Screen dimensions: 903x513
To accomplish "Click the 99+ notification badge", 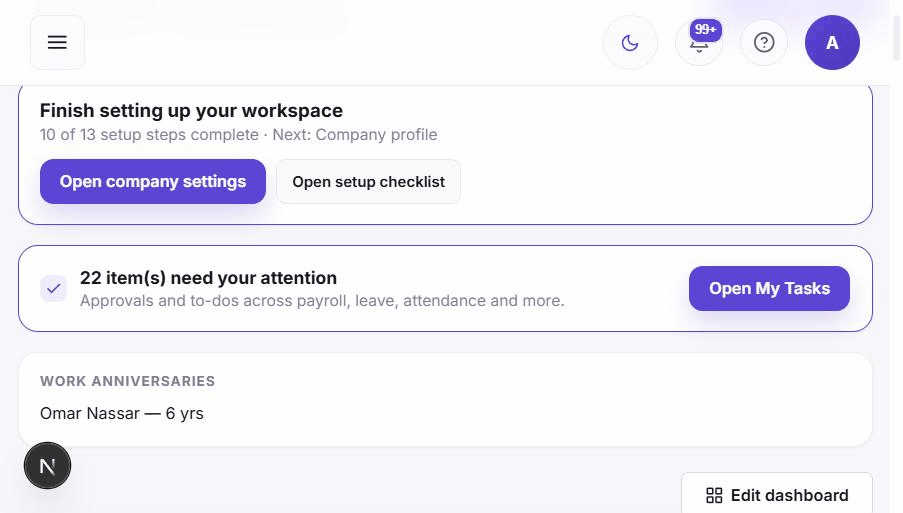I will 705,29.
